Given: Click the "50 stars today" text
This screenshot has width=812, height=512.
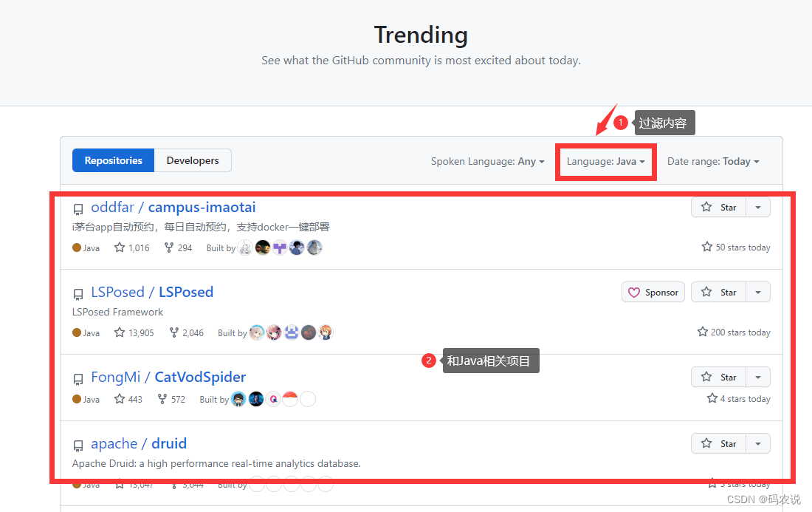Looking at the screenshot, I should [x=743, y=248].
